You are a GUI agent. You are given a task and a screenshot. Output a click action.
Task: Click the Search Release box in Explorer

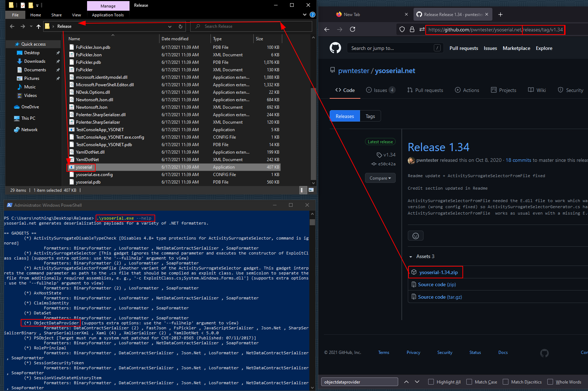251,26
